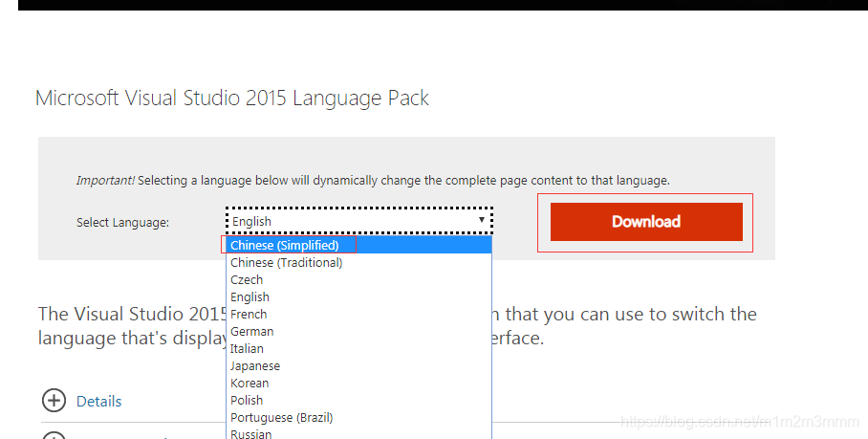Click the 'Select Language:' label
Viewport: 868px width, 439px height.
[x=123, y=223]
